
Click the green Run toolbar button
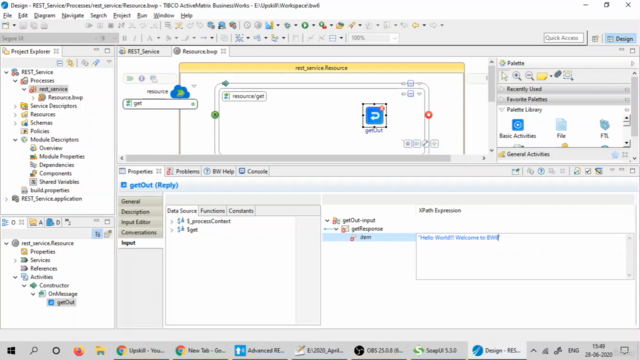pyautogui.click(x=305, y=25)
